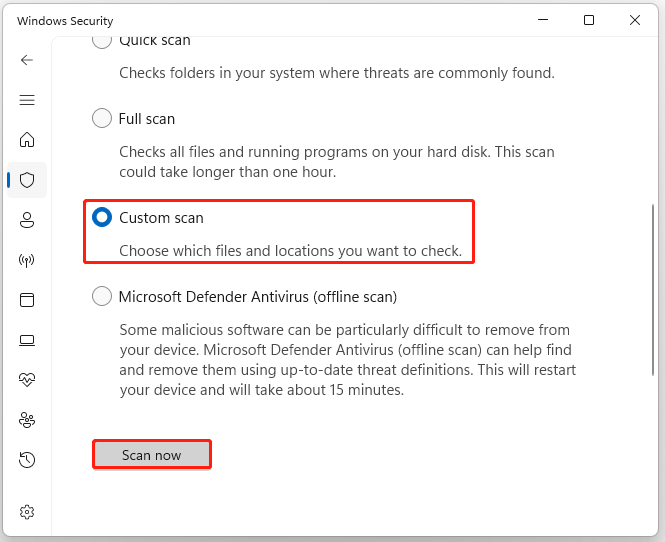Viewport: 665px width, 542px height.
Task: Click the Scan now button
Action: [x=152, y=455]
